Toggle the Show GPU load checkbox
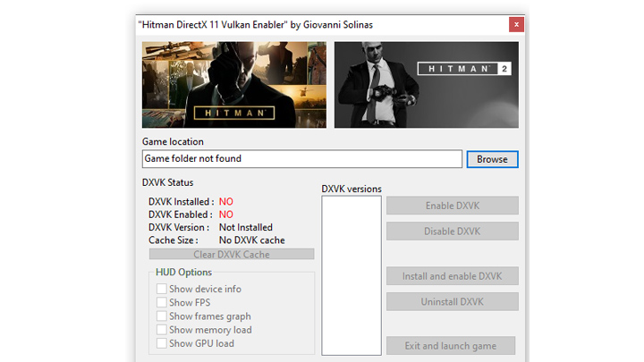 (x=161, y=343)
